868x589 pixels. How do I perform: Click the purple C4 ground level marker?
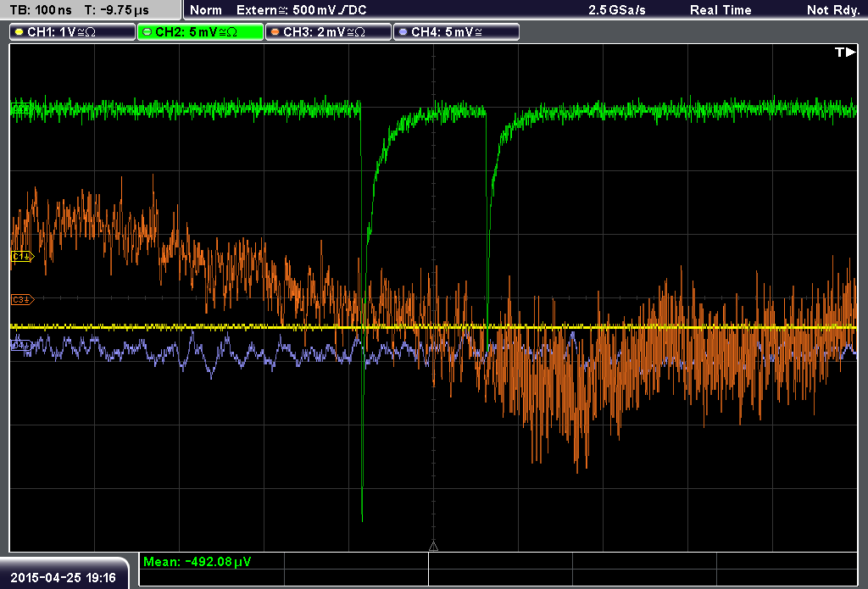(21, 346)
